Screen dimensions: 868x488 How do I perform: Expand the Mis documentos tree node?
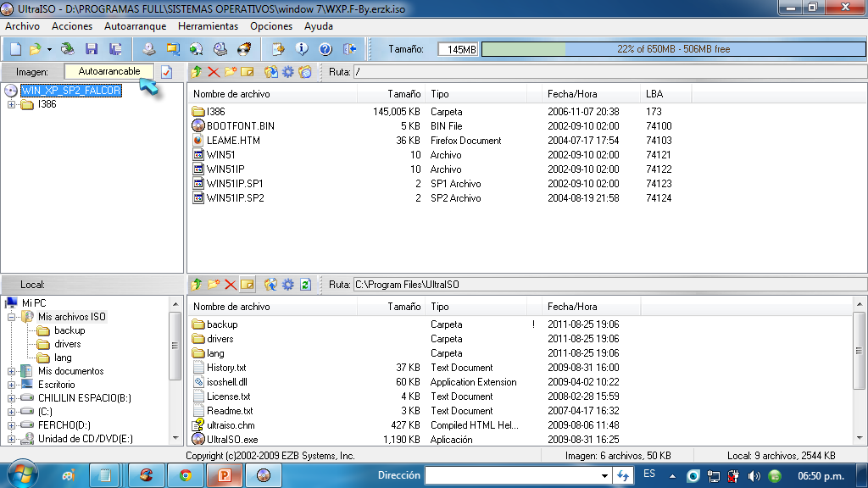[11, 371]
